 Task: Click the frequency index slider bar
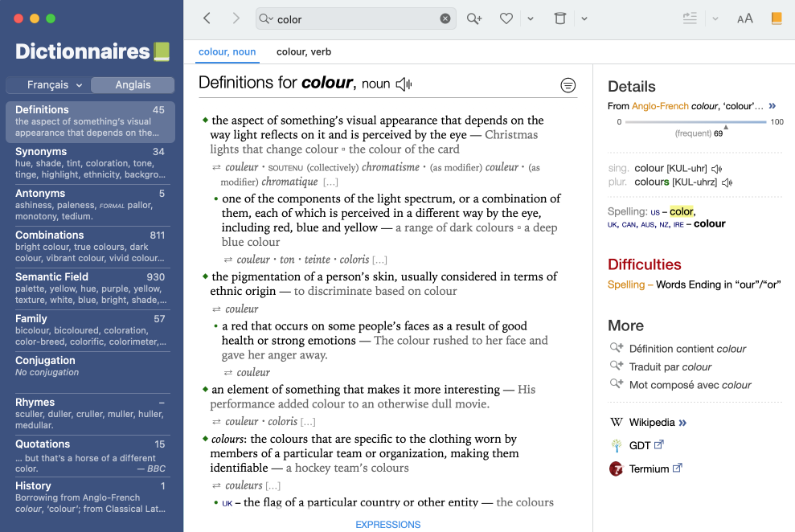695,122
